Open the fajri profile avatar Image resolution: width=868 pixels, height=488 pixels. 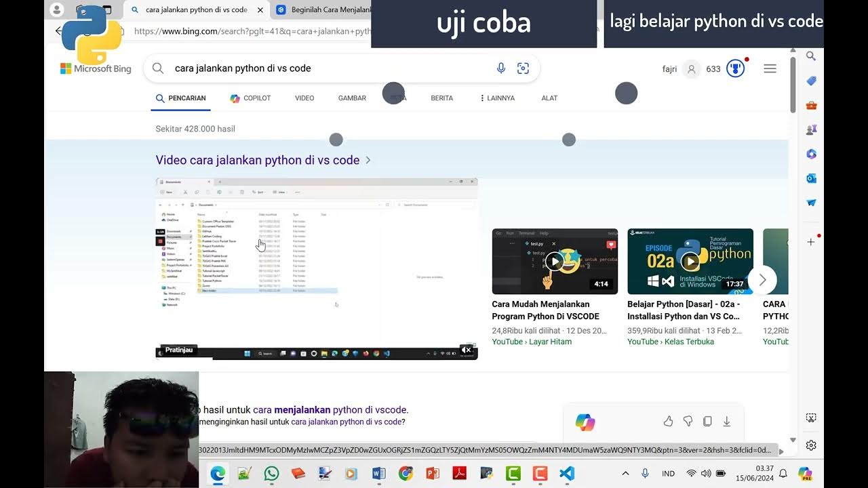click(x=691, y=69)
